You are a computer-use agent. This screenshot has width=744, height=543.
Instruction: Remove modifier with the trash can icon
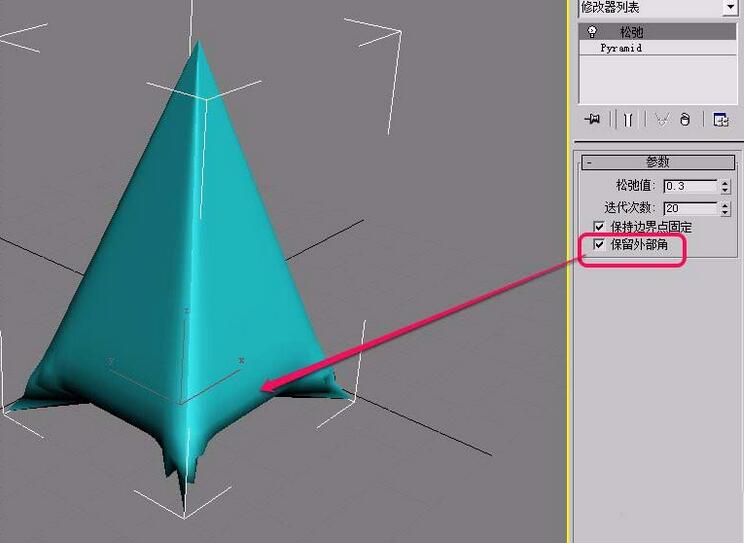click(x=685, y=120)
